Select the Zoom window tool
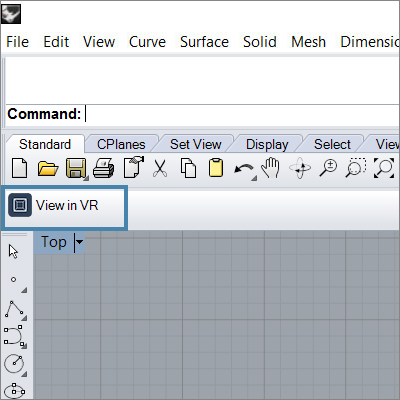Viewport: 400px width, 400px height. [x=356, y=168]
